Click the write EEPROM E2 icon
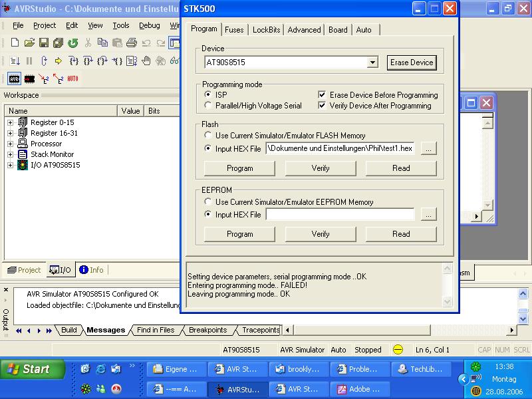 pyautogui.click(x=44, y=79)
